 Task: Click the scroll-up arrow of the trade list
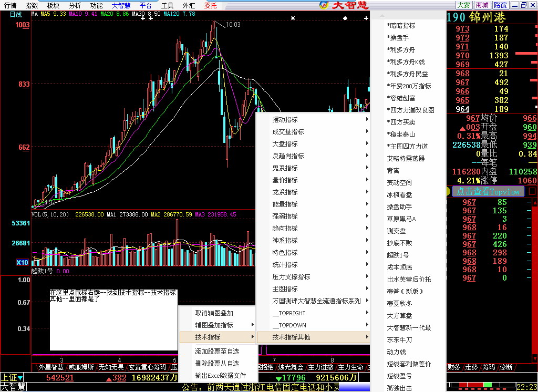[x=534, y=202]
